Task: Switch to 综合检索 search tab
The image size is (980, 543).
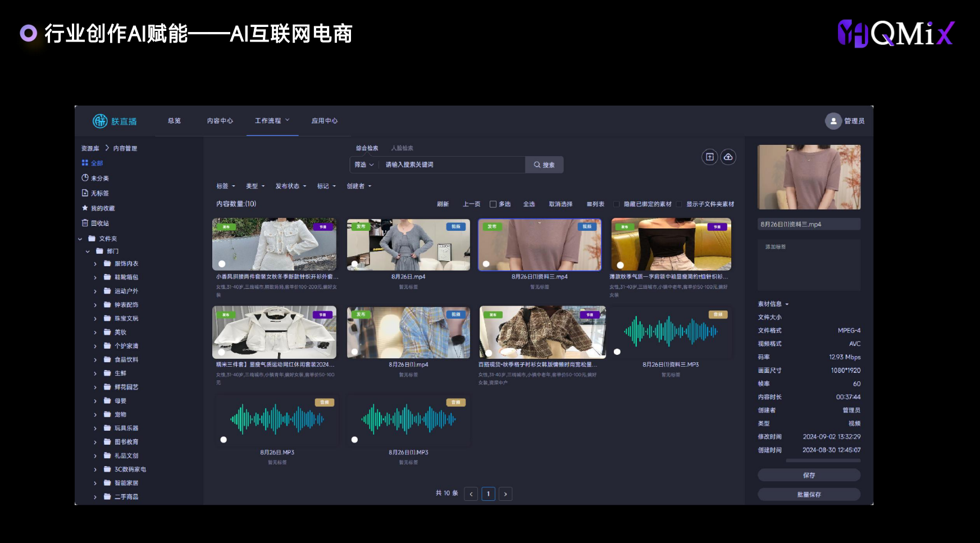Action: (x=367, y=148)
